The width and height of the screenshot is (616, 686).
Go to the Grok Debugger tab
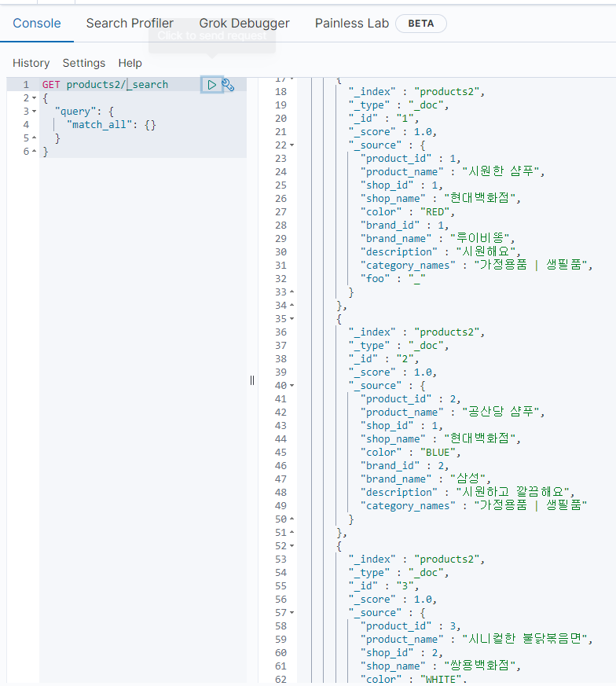coord(244,24)
